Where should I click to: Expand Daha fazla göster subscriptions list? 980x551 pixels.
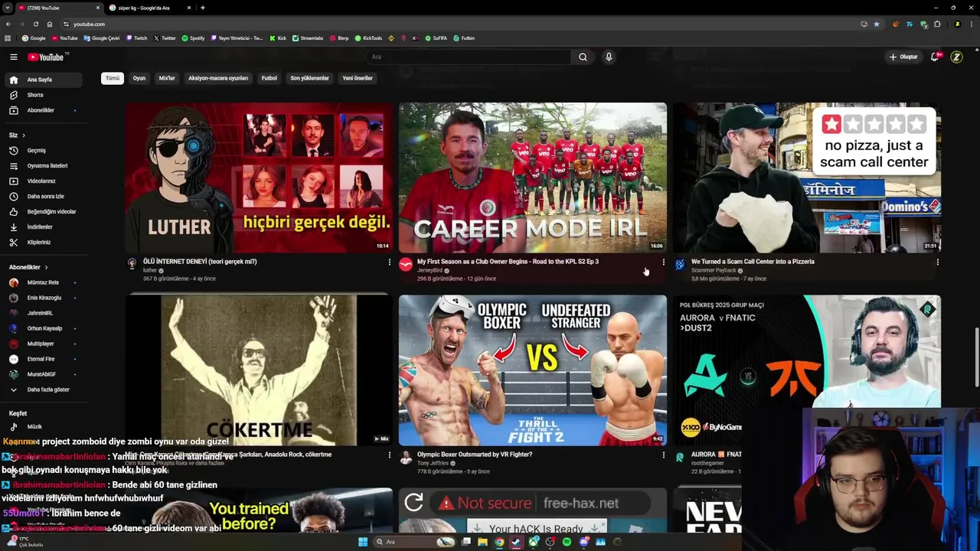[43, 390]
